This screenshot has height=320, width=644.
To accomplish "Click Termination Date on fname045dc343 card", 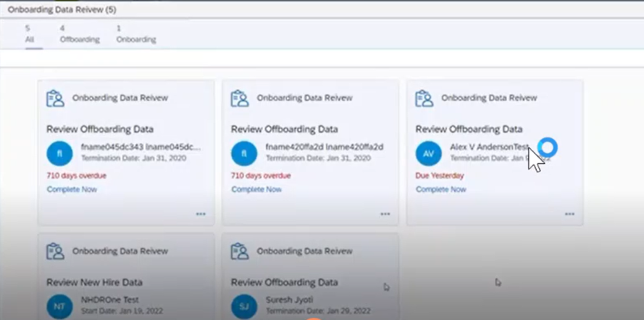I will [133, 158].
